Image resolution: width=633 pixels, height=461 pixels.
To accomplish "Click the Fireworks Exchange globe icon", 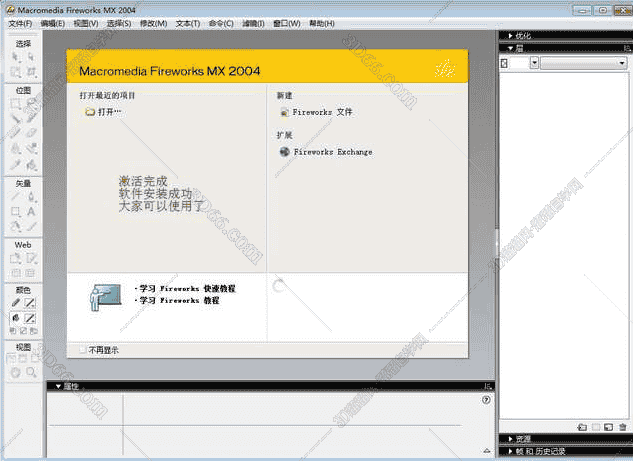I will [285, 152].
